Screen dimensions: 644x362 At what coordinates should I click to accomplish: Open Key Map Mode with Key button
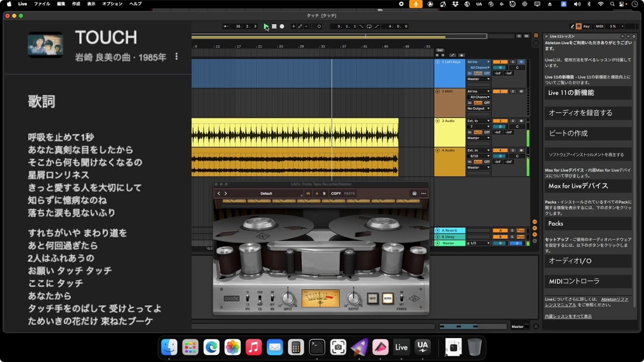coord(587,26)
